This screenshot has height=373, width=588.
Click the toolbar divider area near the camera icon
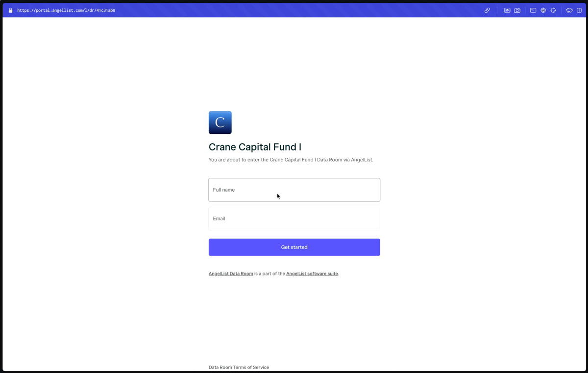(x=525, y=10)
